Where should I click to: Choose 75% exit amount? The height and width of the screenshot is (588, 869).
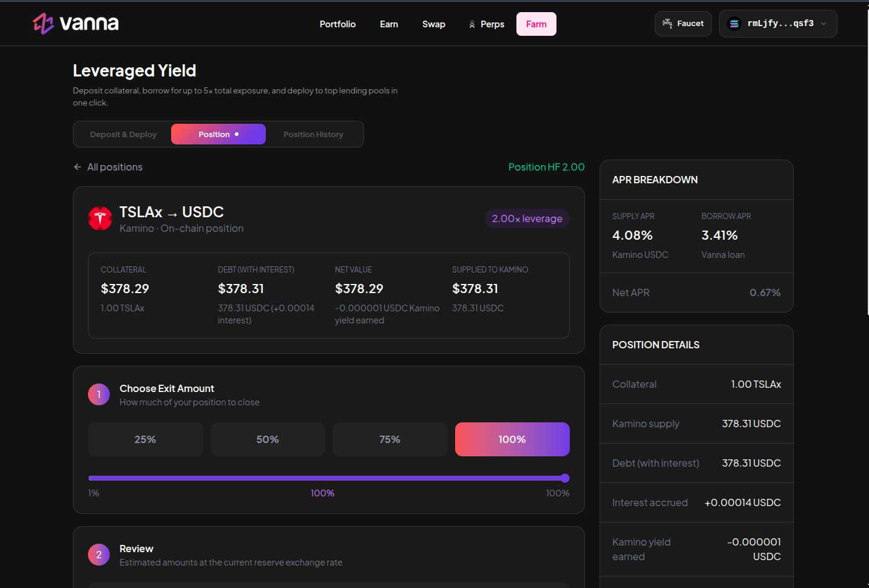point(390,439)
